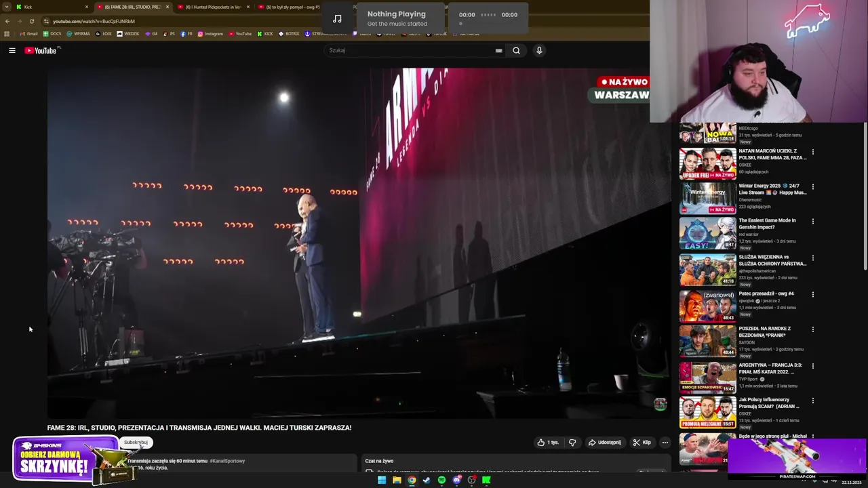868x488 pixels.
Task: Open options menu for POSZEDŁ NA RANDKĘ video
Action: point(813,329)
